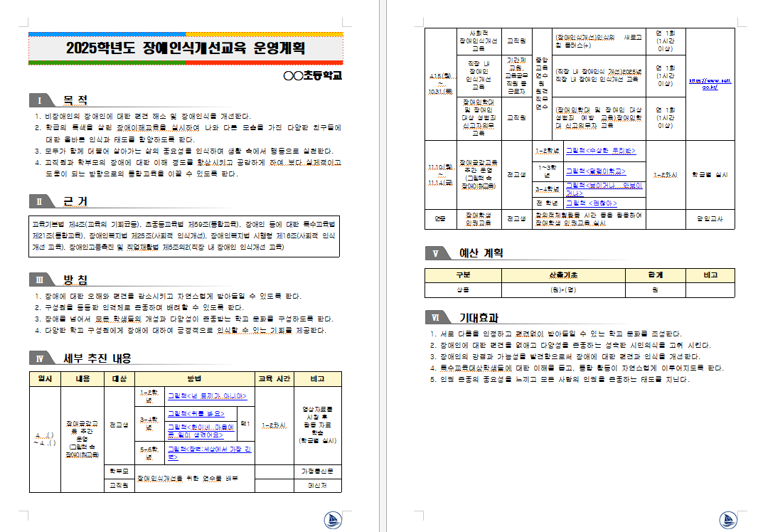Click the 일시 column header on page one
This screenshot has width=758, height=532.
click(45, 378)
